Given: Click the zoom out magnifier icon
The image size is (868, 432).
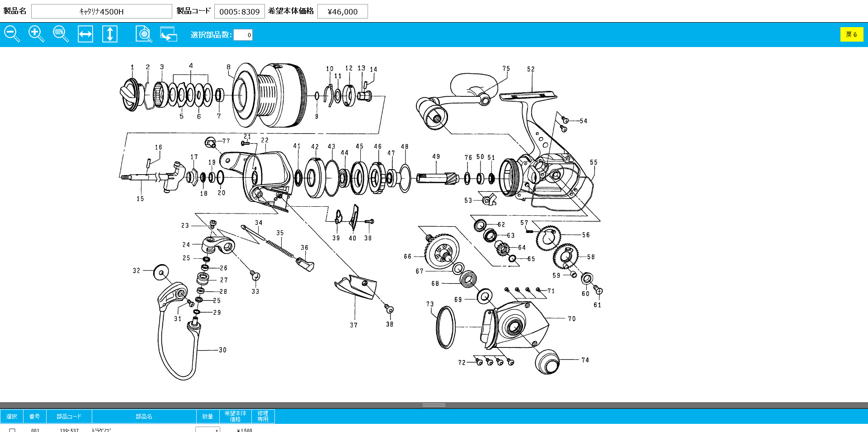Looking at the screenshot, I should [x=12, y=34].
